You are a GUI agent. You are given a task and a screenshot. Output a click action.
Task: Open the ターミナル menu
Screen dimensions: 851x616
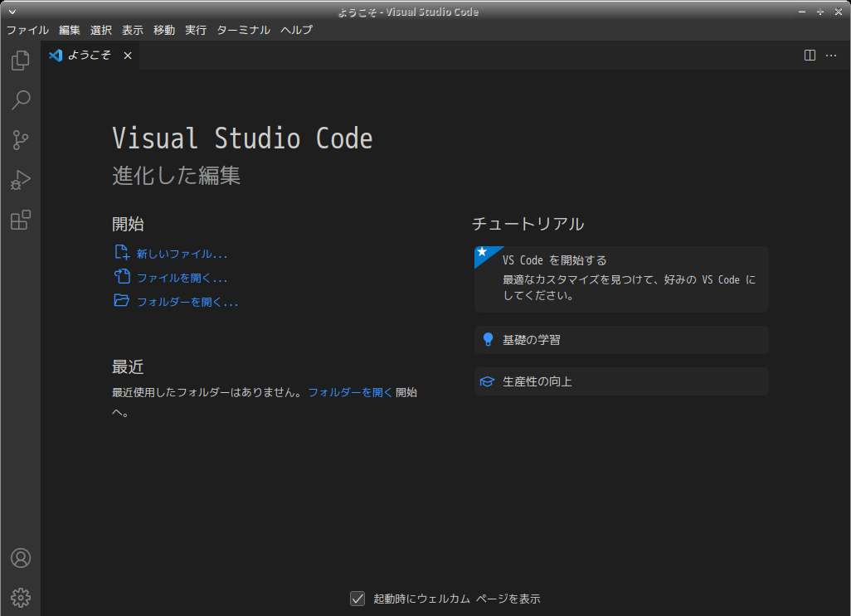click(x=243, y=30)
